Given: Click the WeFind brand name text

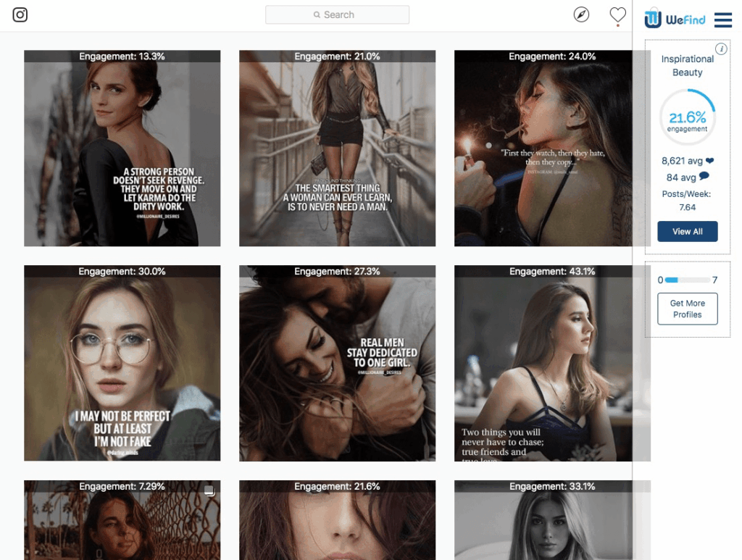Looking at the screenshot, I should tap(685, 20).
